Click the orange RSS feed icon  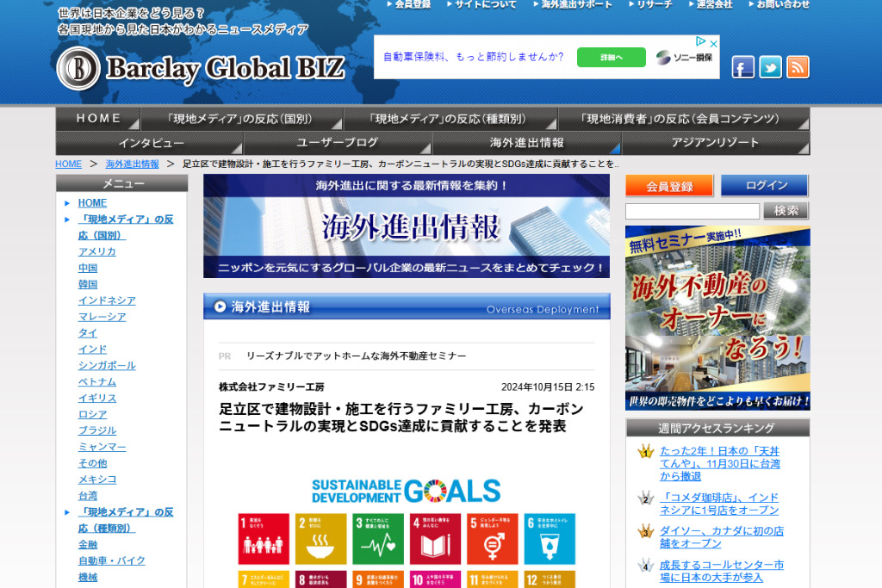[798, 67]
